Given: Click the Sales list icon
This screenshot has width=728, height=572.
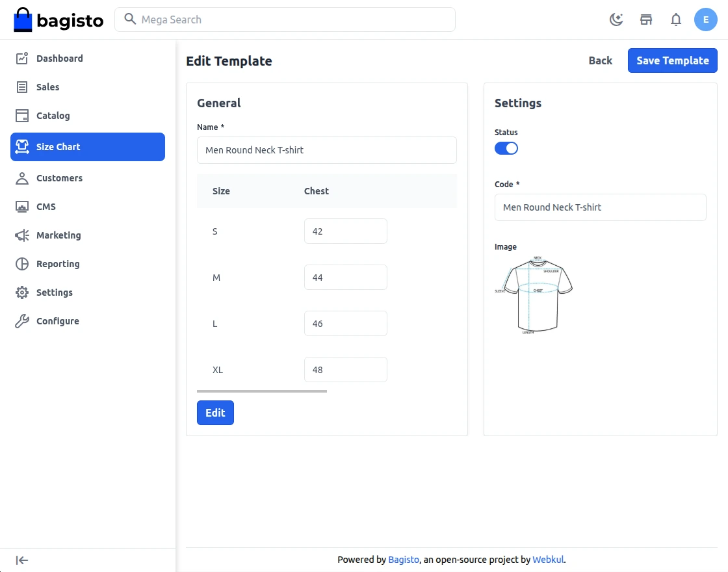Looking at the screenshot, I should [22, 87].
